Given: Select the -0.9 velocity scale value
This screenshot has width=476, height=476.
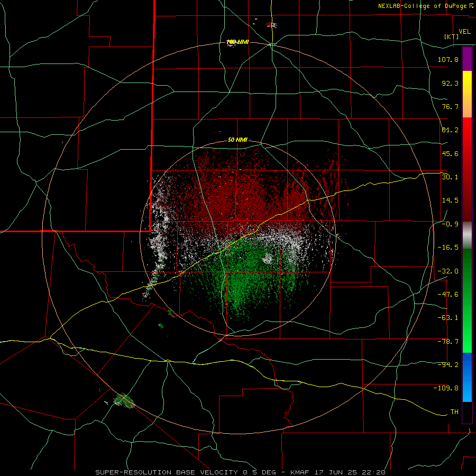Looking at the screenshot, I should click(x=450, y=224).
